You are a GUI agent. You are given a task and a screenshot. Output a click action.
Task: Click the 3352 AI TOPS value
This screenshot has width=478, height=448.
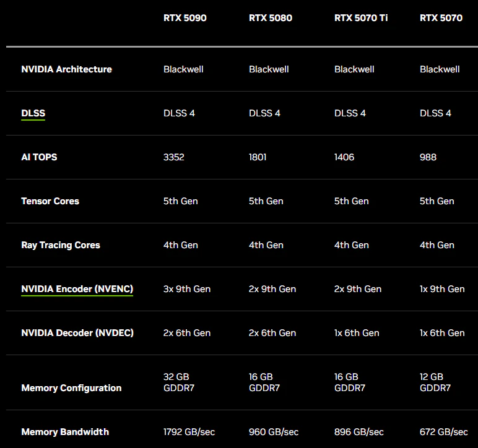tap(174, 157)
